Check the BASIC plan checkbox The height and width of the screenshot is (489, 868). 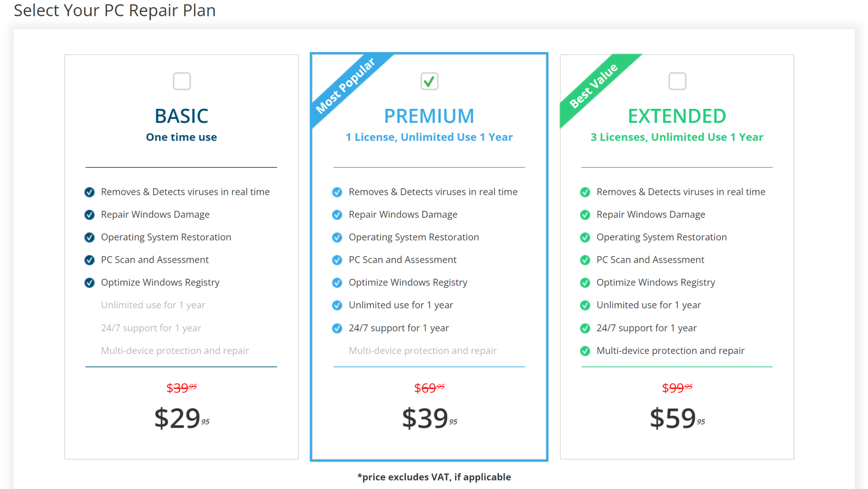pos(182,81)
